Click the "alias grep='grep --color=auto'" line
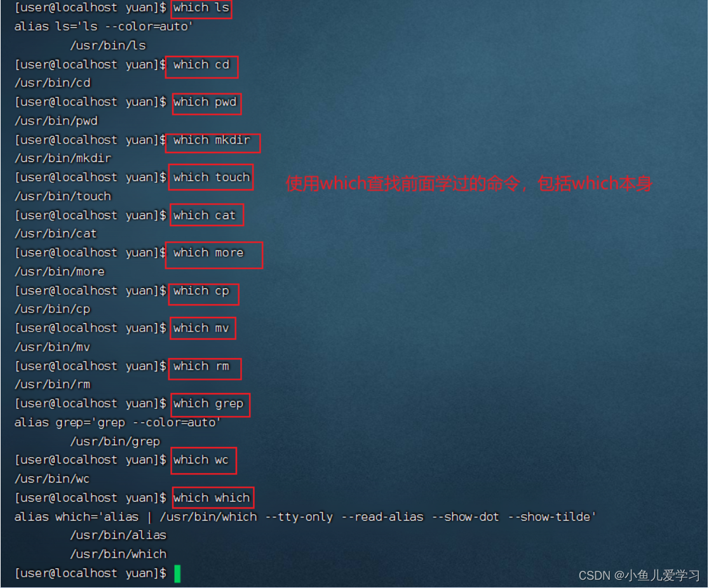 tap(118, 422)
